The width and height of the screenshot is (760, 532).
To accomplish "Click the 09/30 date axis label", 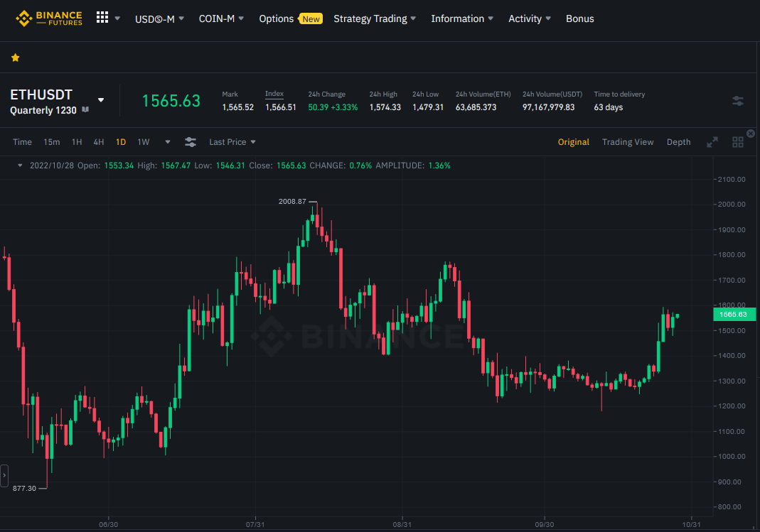I will tap(545, 525).
